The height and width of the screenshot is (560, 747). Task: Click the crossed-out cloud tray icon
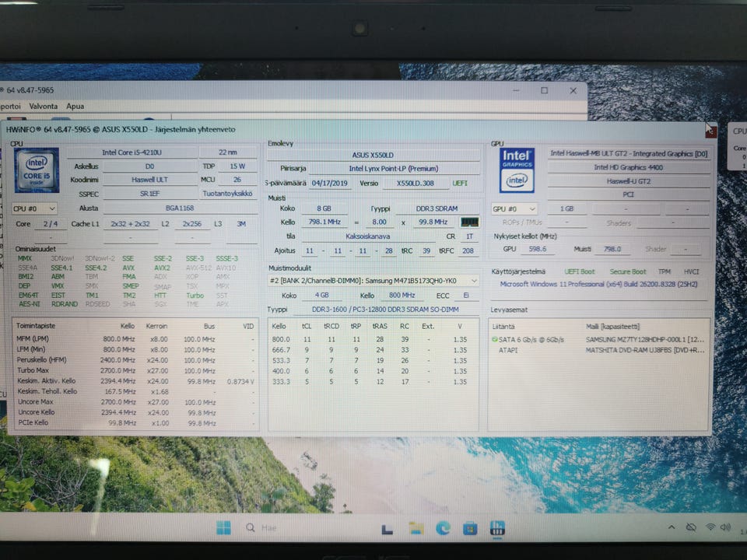coord(691,527)
